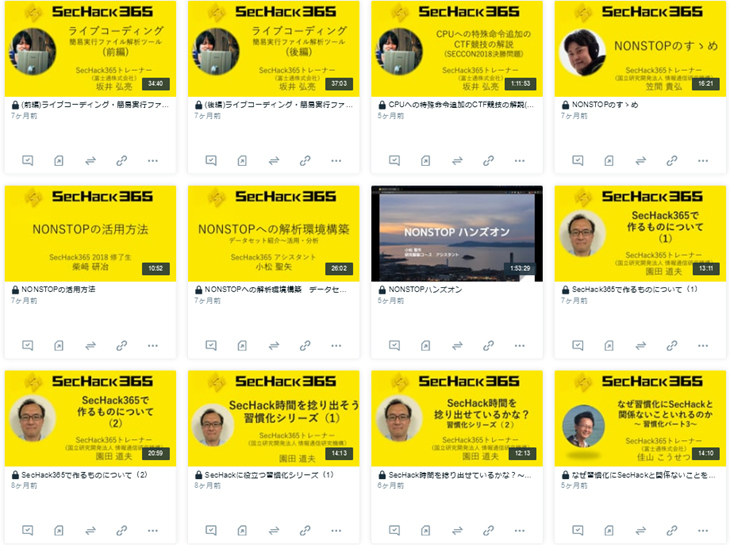Open three-dot more menu on NONSTOPへの解析環境構築 card

click(336, 345)
